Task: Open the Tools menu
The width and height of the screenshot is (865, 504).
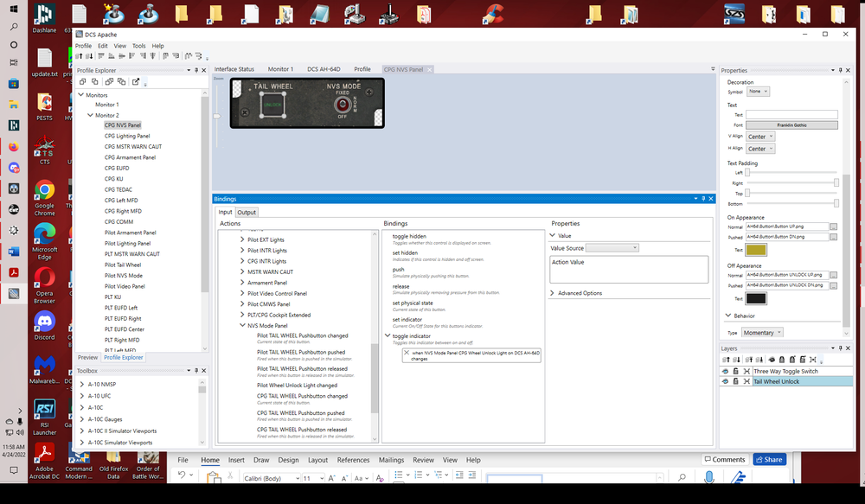Action: point(138,46)
